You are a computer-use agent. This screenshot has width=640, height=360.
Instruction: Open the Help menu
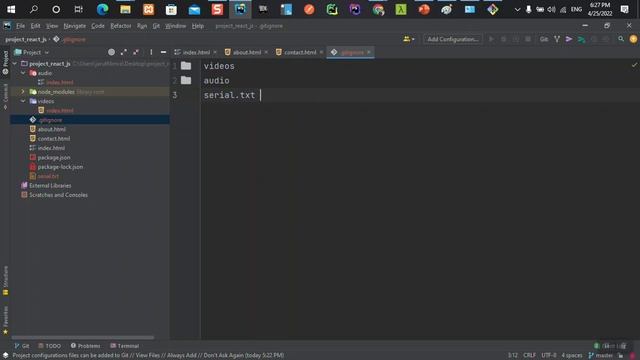[x=198, y=26]
